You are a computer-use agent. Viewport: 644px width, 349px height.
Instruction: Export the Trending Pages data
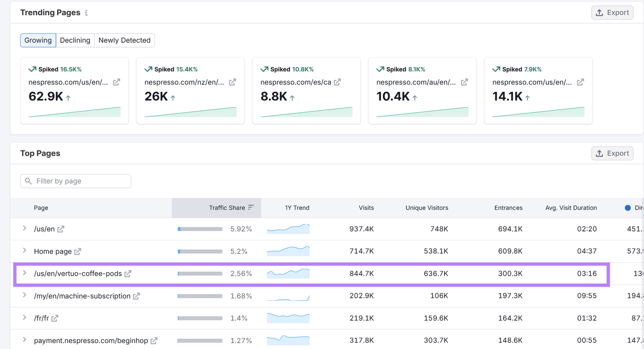(612, 12)
